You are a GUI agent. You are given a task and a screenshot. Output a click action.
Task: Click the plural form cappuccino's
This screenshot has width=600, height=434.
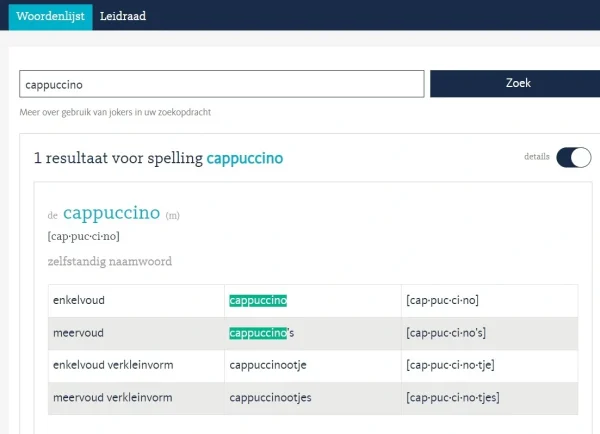click(262, 333)
